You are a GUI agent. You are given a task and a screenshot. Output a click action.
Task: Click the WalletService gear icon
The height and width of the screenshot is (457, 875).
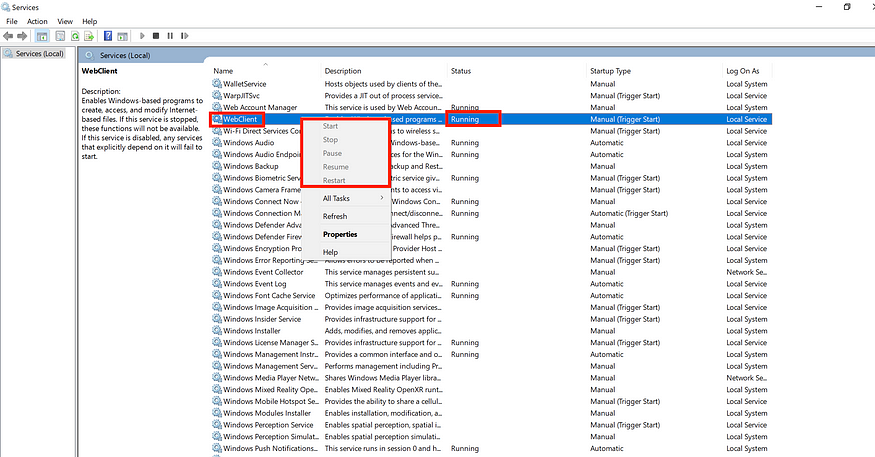click(217, 84)
